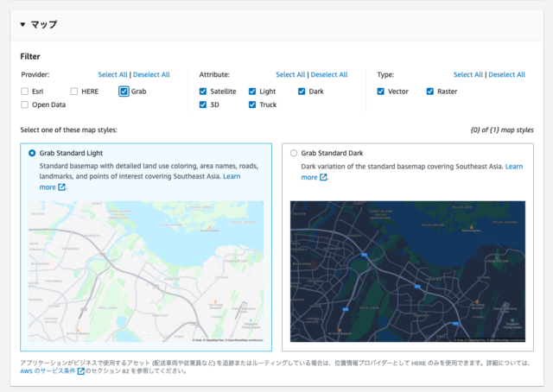The height and width of the screenshot is (392, 553).
Task: Enable the Esri provider checkbox
Action: [x=25, y=92]
